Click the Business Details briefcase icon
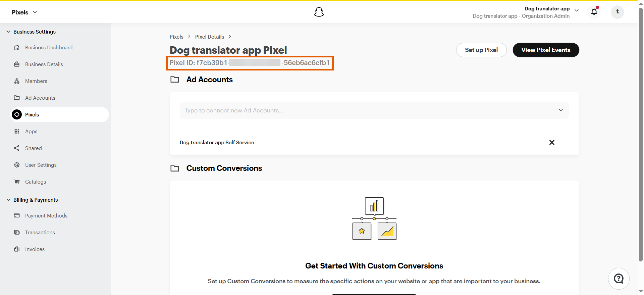The width and height of the screenshot is (644, 295). [x=17, y=64]
